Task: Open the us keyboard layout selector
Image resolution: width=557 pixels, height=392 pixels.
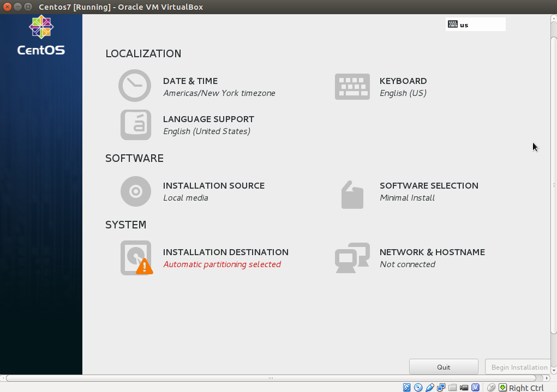Action: [x=475, y=24]
